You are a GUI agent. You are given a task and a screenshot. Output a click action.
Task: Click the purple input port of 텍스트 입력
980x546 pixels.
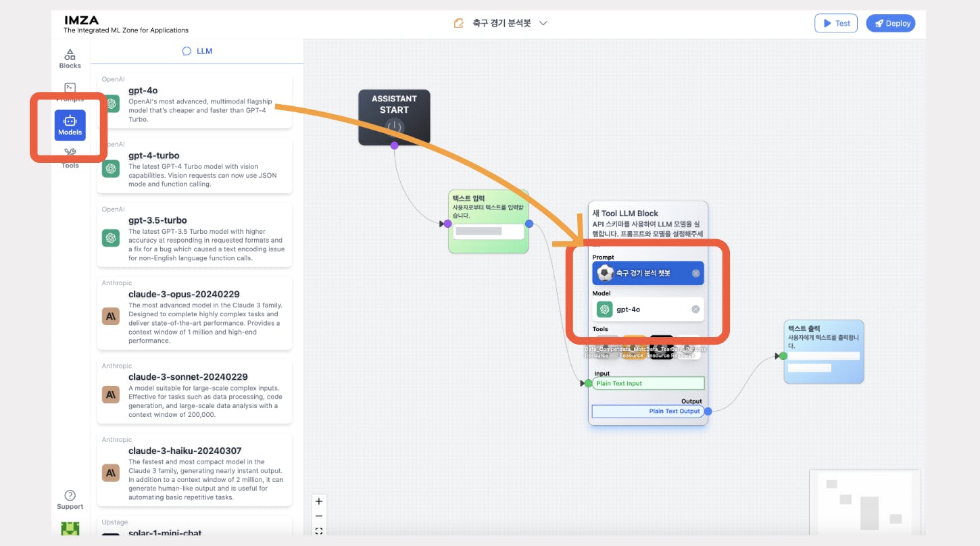pyautogui.click(x=447, y=224)
